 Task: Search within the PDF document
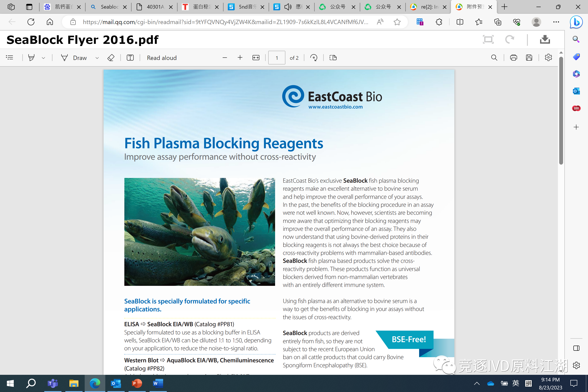(x=494, y=58)
